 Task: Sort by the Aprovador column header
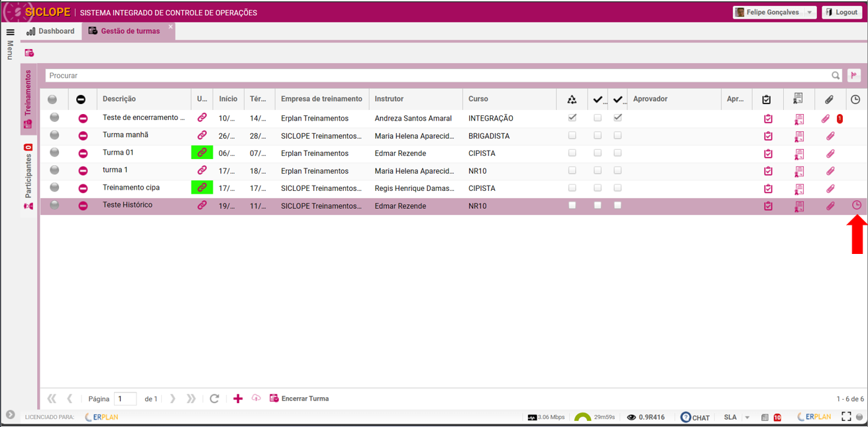674,99
